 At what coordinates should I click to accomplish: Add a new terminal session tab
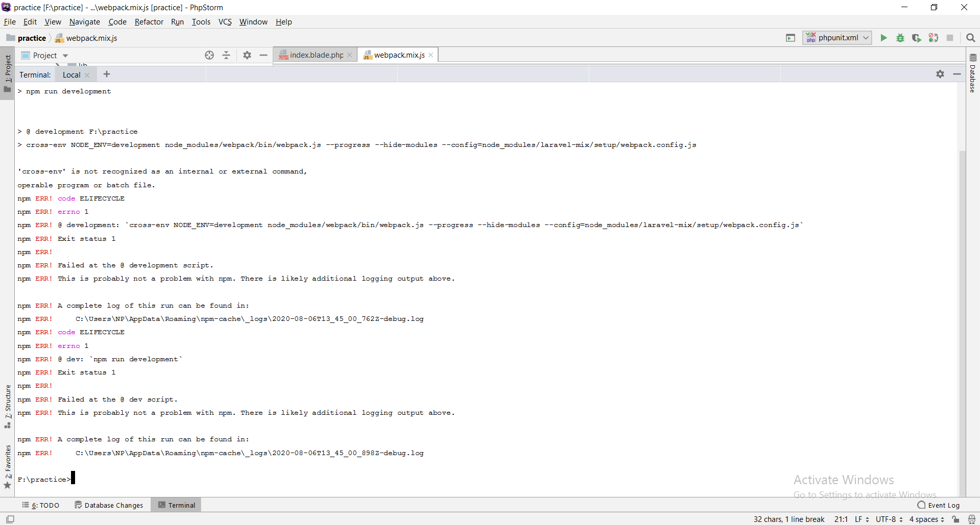[x=107, y=74]
